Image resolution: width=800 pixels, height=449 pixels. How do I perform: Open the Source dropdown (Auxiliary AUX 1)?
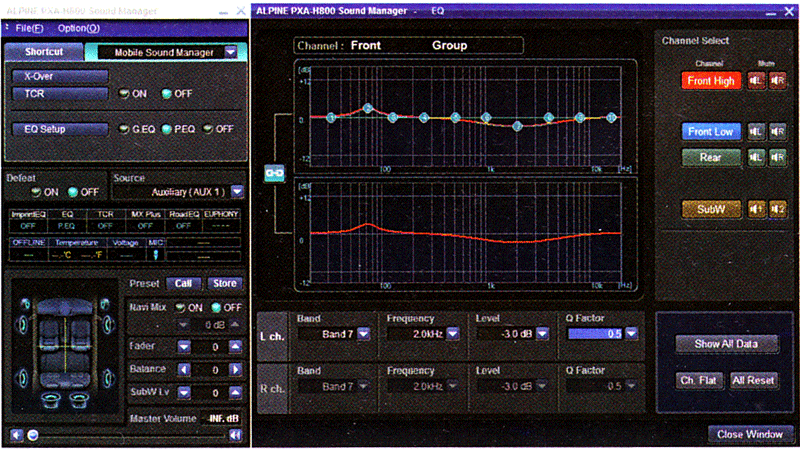click(x=236, y=191)
